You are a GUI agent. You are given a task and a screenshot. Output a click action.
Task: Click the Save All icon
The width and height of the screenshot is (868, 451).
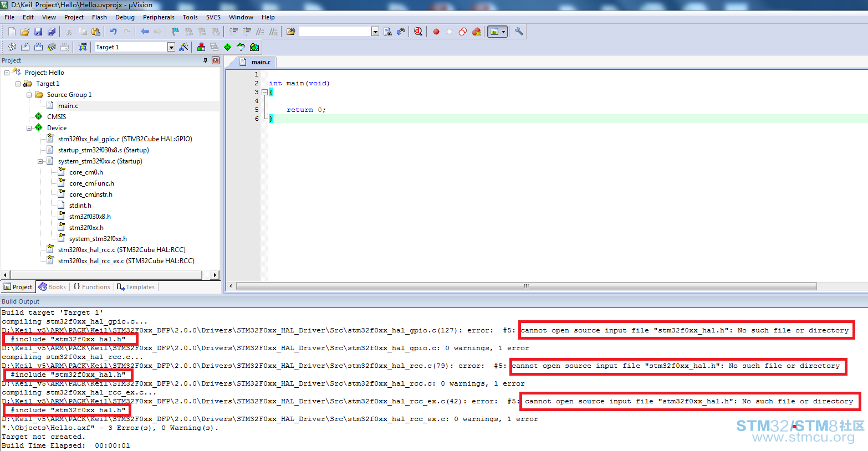[52, 32]
